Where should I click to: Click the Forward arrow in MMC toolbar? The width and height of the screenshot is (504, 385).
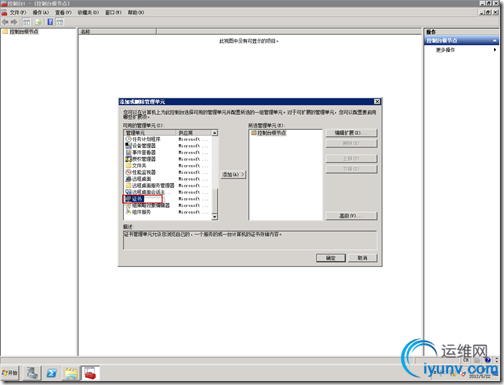(x=14, y=22)
